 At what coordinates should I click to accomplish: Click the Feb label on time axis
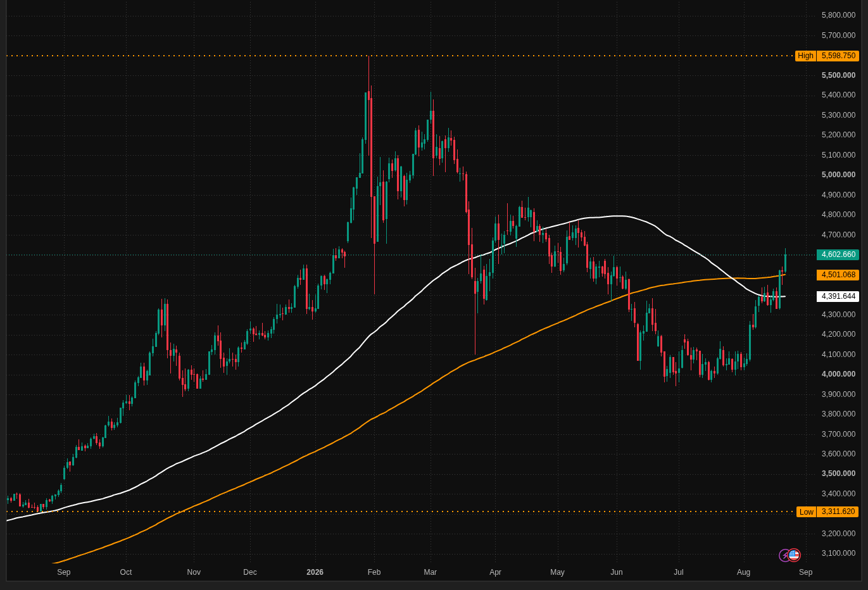click(x=374, y=572)
